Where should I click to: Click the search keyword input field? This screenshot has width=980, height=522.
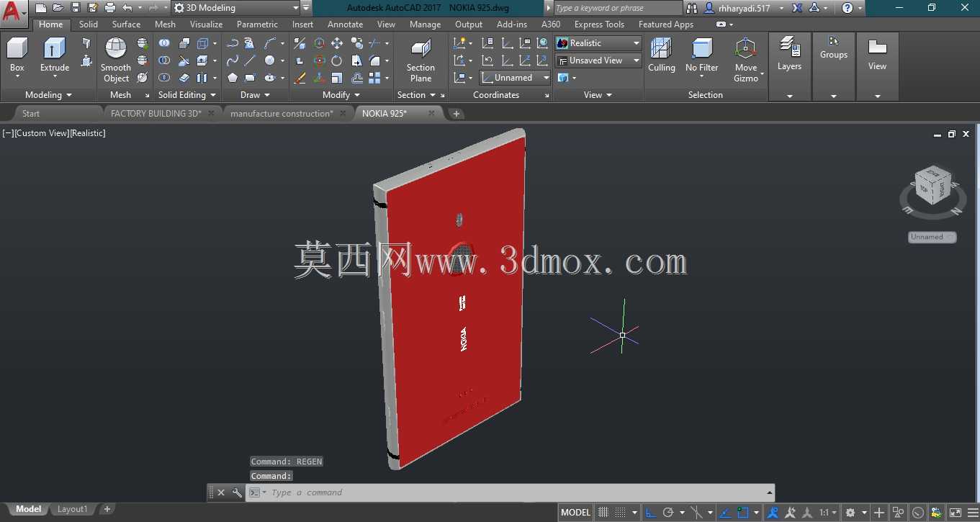tap(617, 8)
